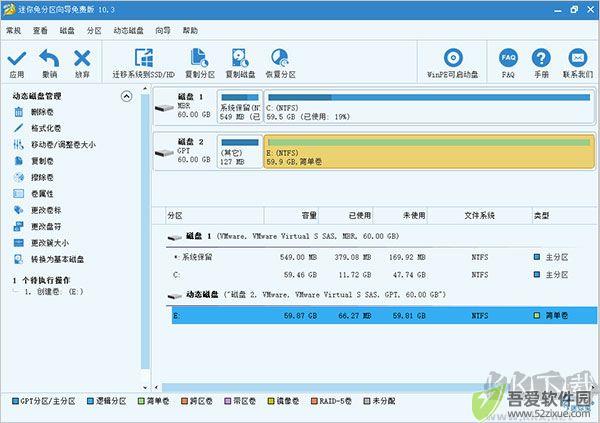
Task: Select the C: (NTFS) partition bar
Action: [x=429, y=107]
